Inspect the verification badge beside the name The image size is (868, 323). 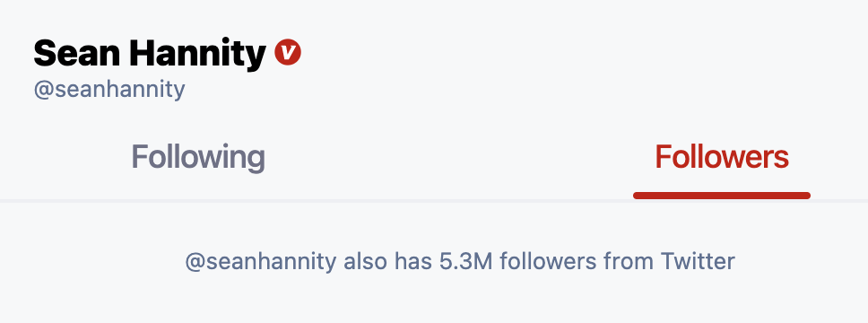[288, 53]
